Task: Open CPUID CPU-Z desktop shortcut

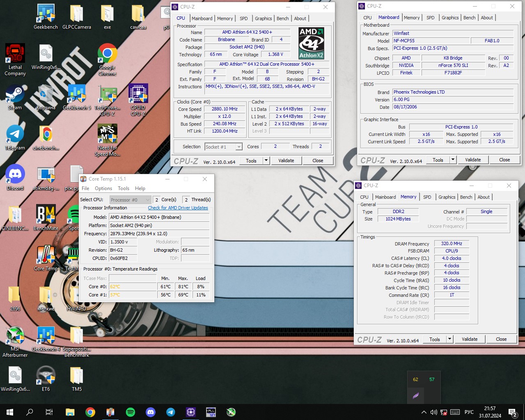Action: 138,100
